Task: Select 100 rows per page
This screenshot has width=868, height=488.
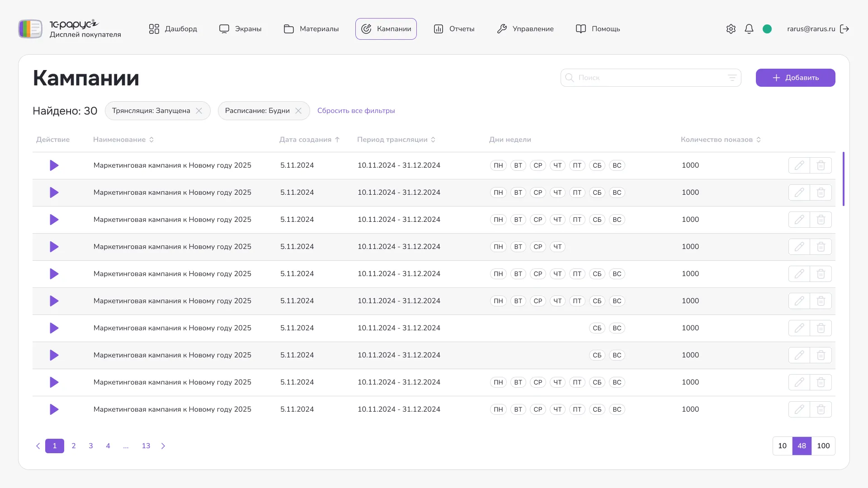Action: [823, 446]
